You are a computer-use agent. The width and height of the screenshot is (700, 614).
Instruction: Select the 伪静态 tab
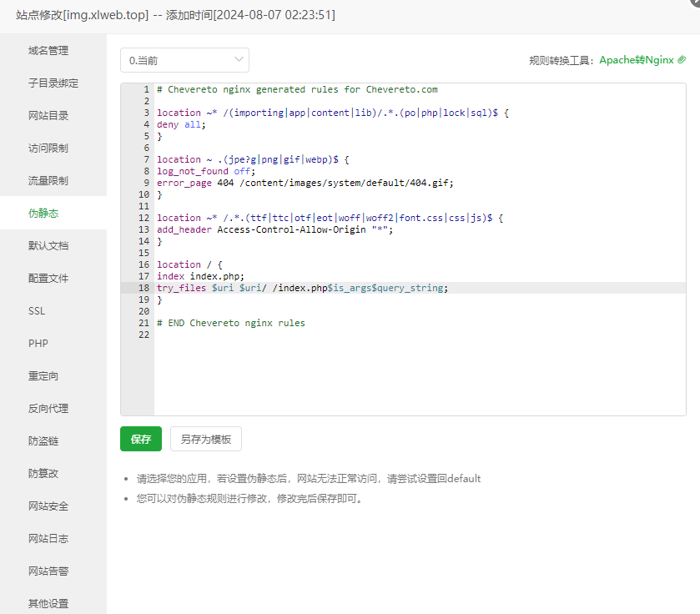click(x=43, y=214)
